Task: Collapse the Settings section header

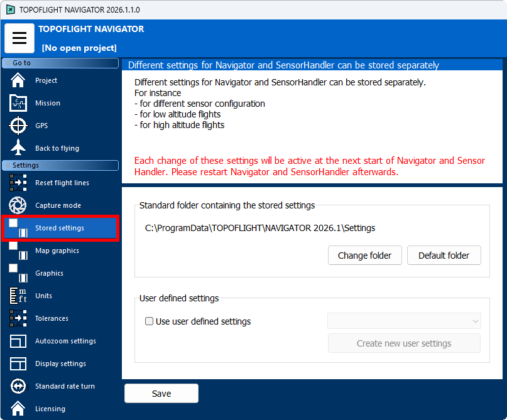Action: click(60, 165)
